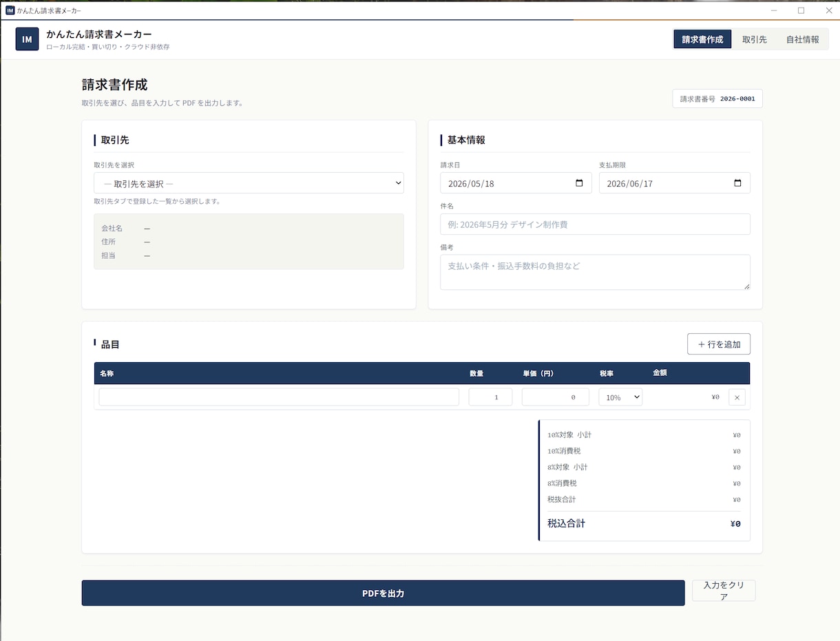The height and width of the screenshot is (641, 840).
Task: Click 税込合計 total label
Action: pyautogui.click(x=566, y=523)
